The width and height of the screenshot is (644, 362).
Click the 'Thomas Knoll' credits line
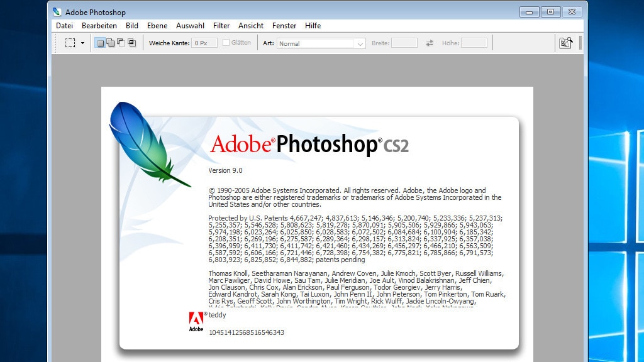pos(356,273)
